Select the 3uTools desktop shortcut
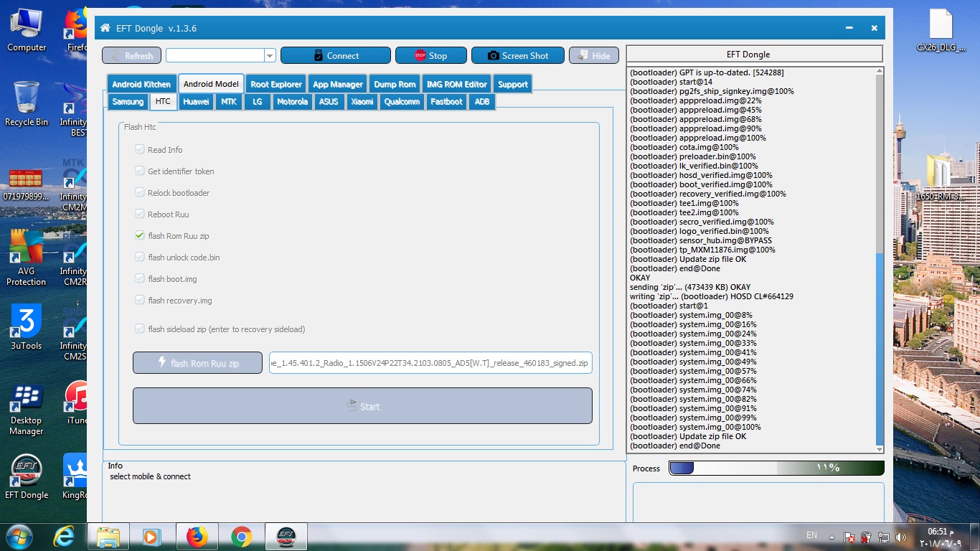The image size is (980, 551). (x=27, y=326)
